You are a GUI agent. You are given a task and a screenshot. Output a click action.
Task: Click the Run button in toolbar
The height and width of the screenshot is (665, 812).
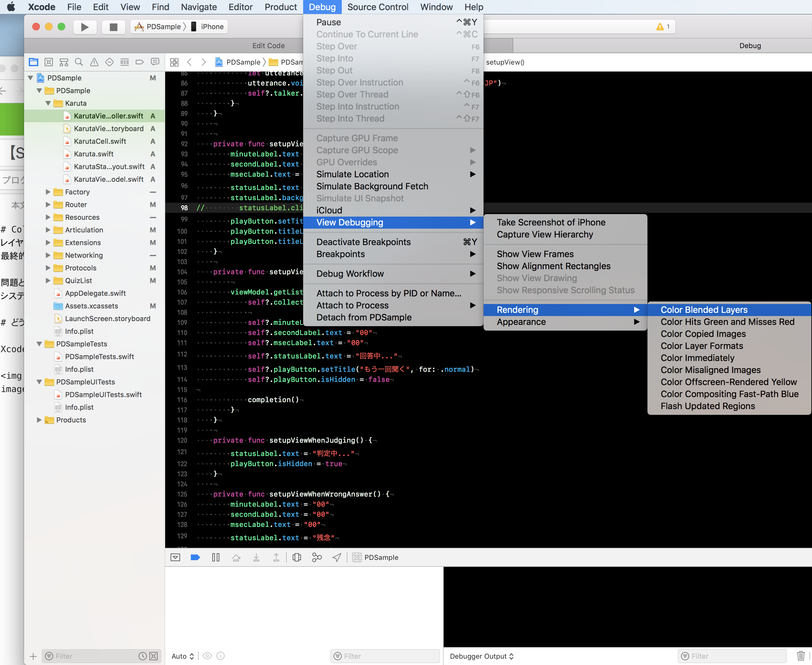click(x=84, y=26)
